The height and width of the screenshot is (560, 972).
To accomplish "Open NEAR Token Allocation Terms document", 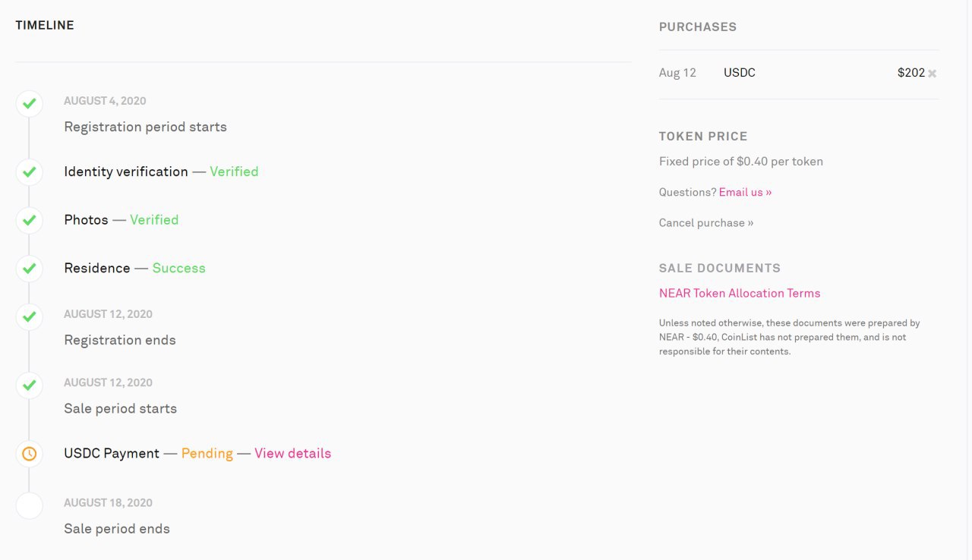I will [x=740, y=293].
